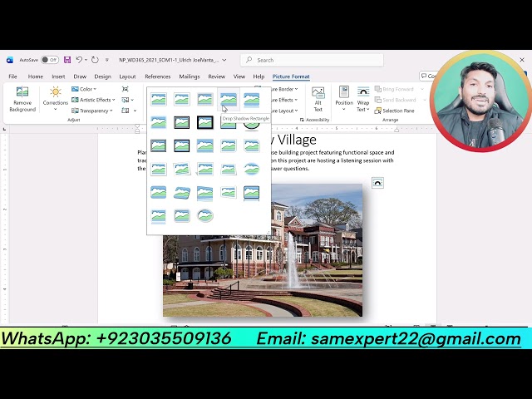Apply Moderate Frame Black picture style
Screen dimensions: 532x399
pyautogui.click(x=182, y=145)
